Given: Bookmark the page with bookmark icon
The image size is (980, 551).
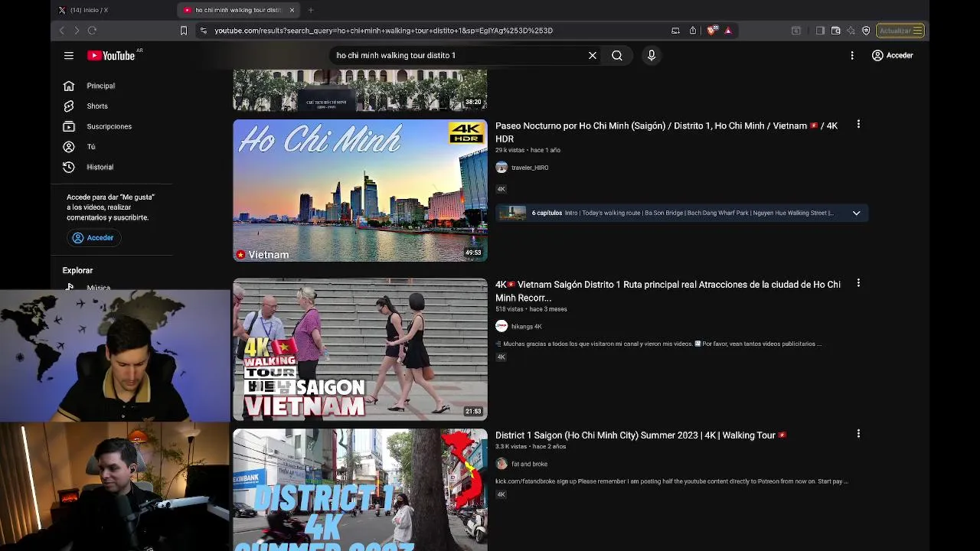Looking at the screenshot, I should point(184,31).
